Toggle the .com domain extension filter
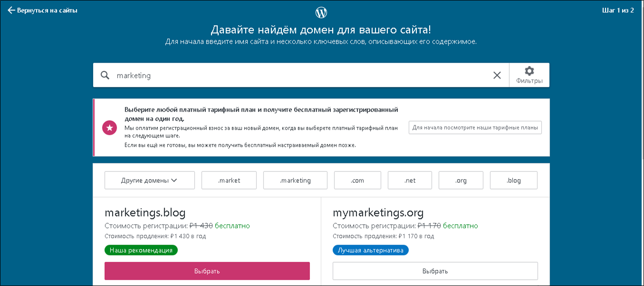 pyautogui.click(x=357, y=180)
